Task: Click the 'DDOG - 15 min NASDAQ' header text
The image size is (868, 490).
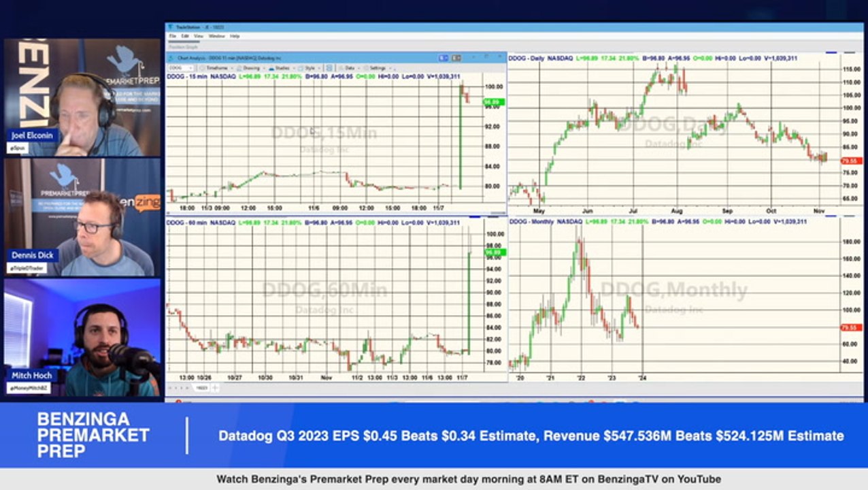Action: (201, 76)
